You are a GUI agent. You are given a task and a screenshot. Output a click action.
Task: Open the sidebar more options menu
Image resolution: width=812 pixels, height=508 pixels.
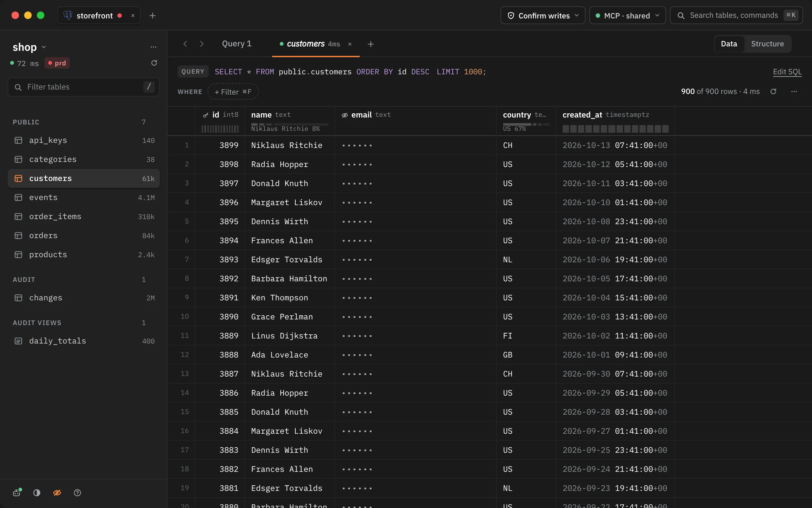[153, 47]
